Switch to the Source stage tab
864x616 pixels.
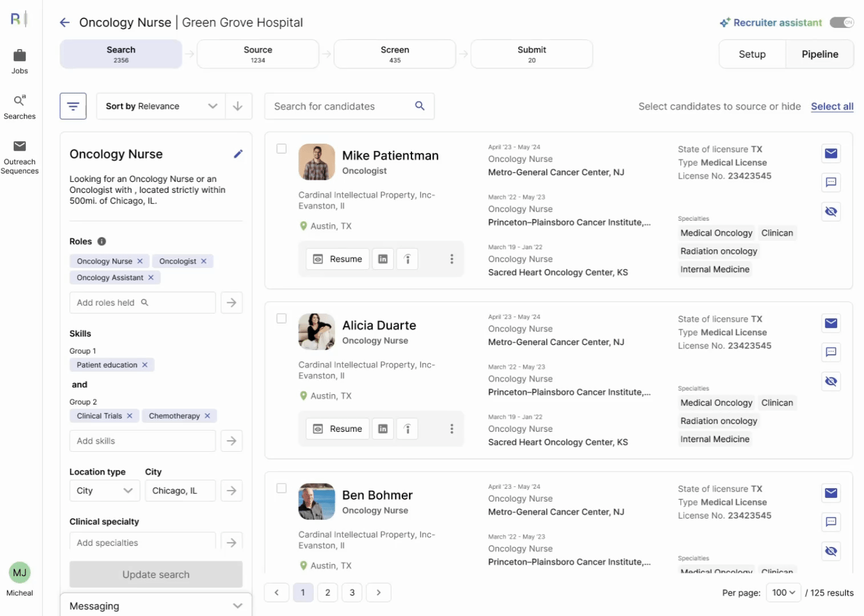(x=258, y=54)
